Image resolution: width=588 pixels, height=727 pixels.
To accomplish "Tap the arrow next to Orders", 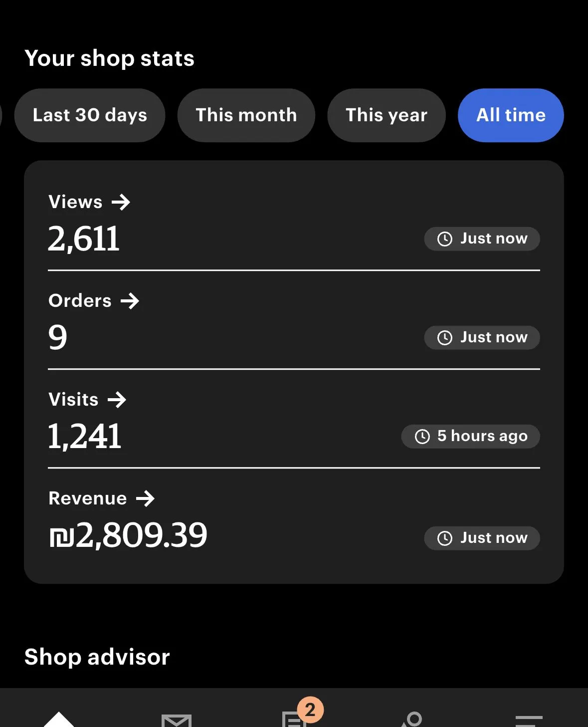I will (130, 301).
